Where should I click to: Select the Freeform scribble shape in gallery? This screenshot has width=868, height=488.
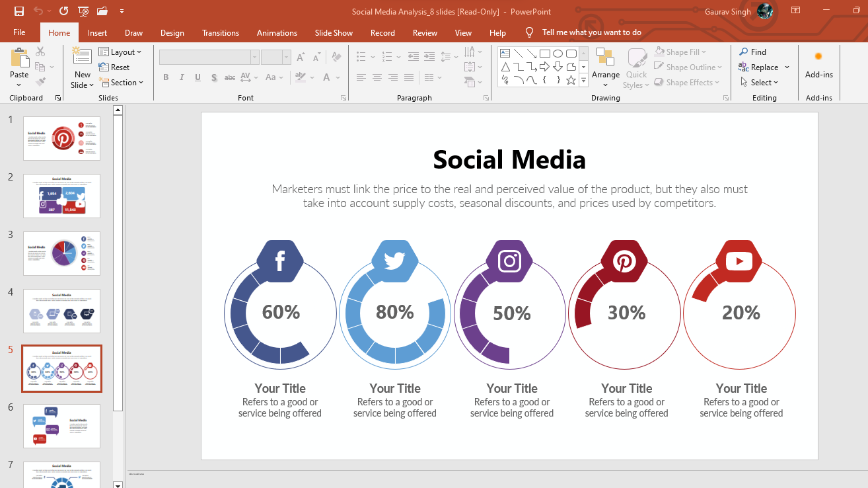[x=505, y=80]
